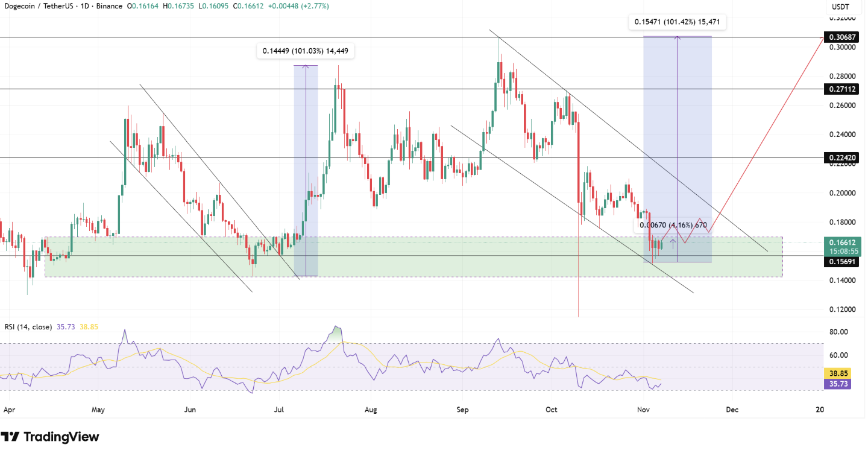Click the yellow RSI average label 38.85

[x=838, y=373]
